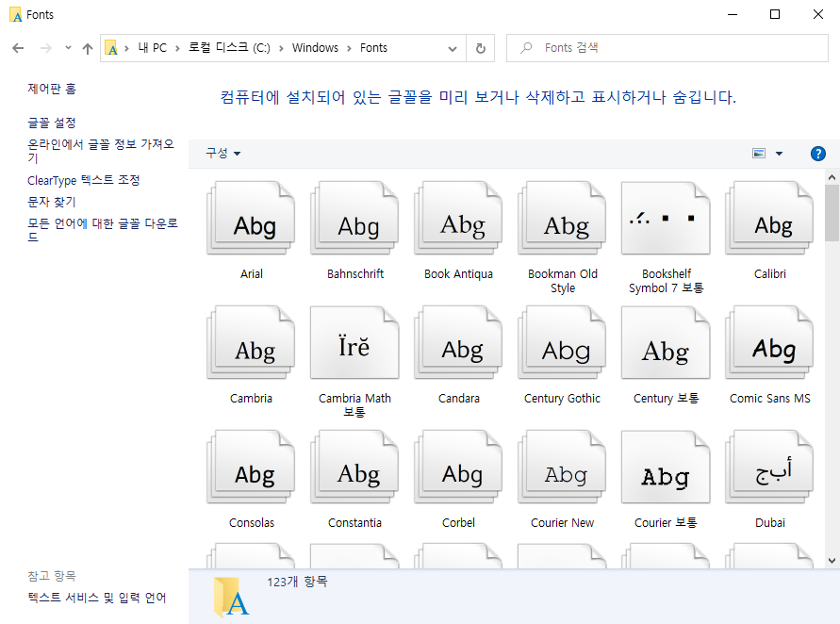Screen dimensions: 840x624
Task: Expand chevron after 로컬 디스크 (C:) breadcrumb
Action: pyautogui.click(x=281, y=48)
